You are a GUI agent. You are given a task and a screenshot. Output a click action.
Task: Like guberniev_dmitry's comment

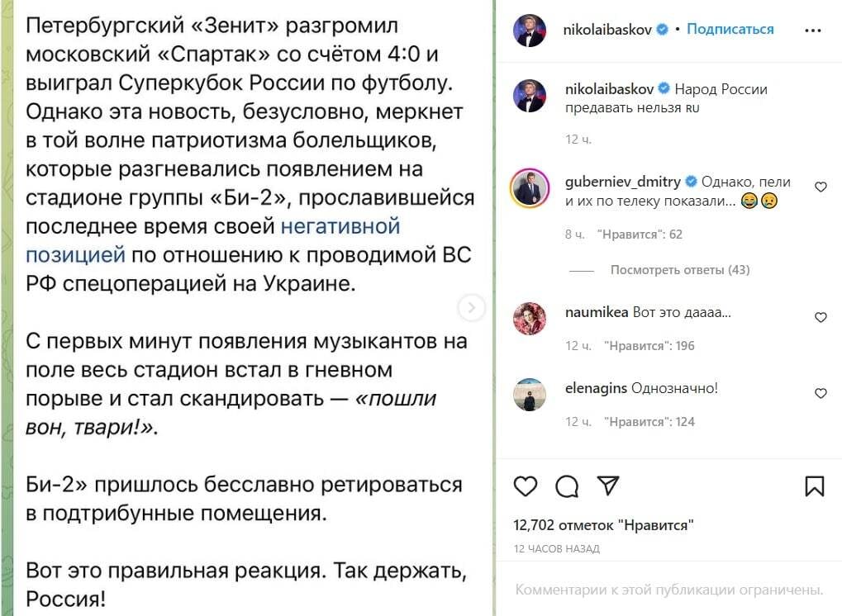click(821, 187)
